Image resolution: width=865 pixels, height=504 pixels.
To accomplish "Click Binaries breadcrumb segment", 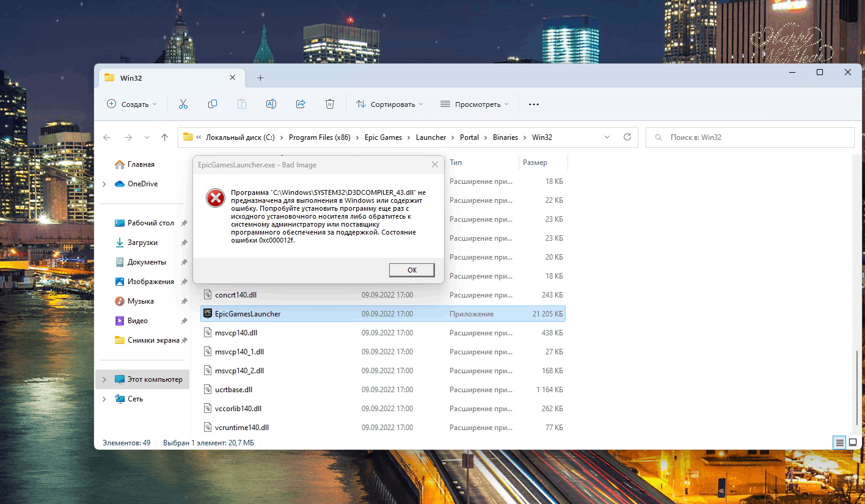I will point(505,137).
